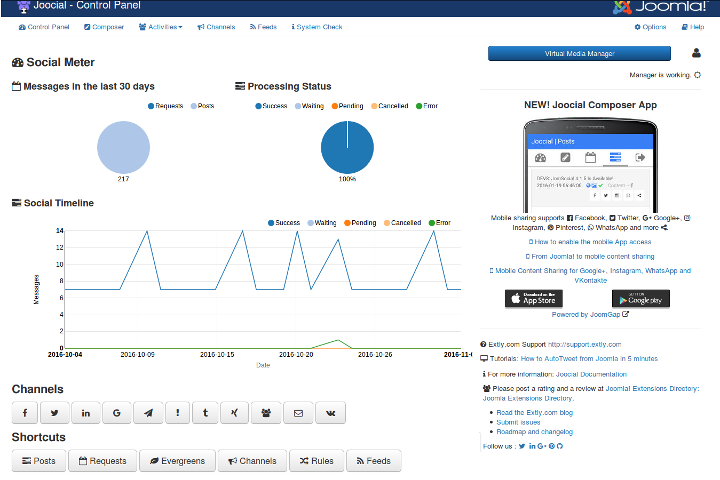Go to Channels in top menu
The width and height of the screenshot is (720, 480).
216,27
